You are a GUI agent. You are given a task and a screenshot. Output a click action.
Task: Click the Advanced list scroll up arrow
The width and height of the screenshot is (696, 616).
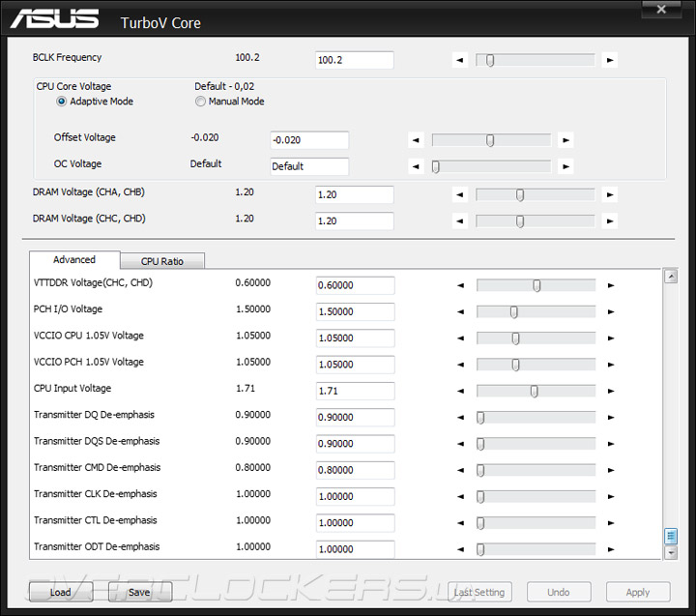point(671,277)
